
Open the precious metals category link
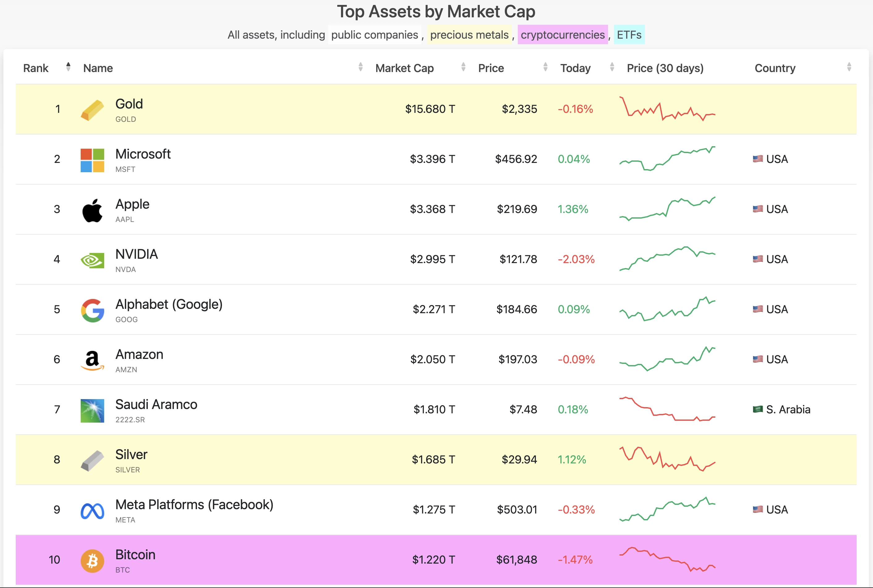click(x=469, y=35)
